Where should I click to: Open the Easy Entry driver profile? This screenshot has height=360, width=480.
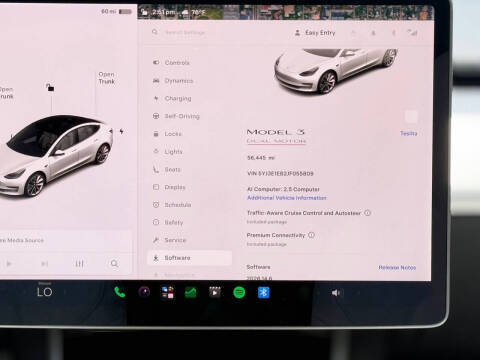[315, 33]
